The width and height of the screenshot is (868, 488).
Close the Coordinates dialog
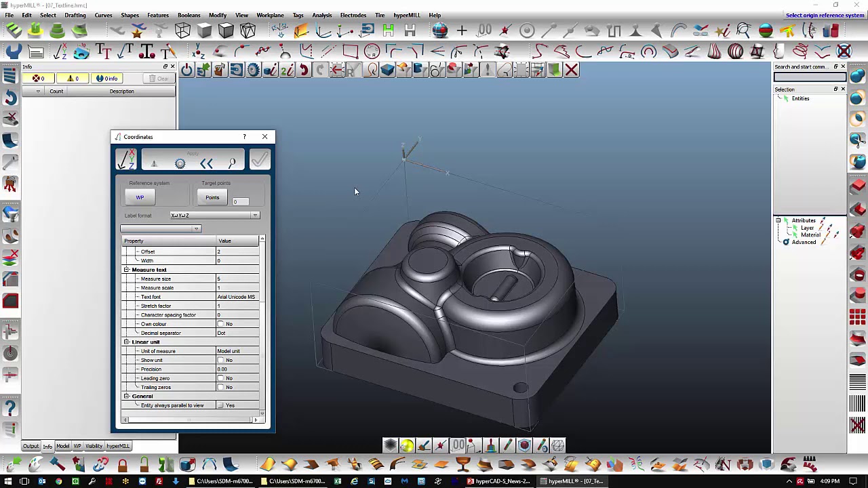pyautogui.click(x=264, y=137)
